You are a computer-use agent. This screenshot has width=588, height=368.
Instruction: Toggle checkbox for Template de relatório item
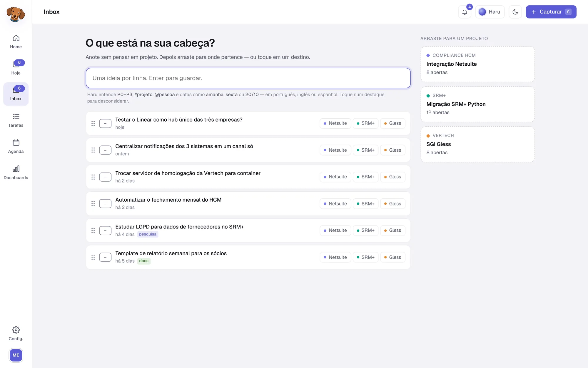click(105, 257)
